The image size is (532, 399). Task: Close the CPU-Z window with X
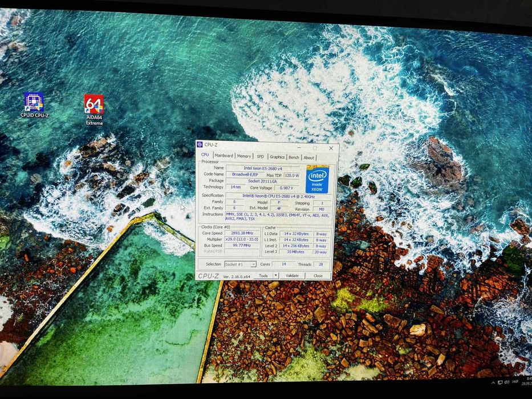[331, 148]
